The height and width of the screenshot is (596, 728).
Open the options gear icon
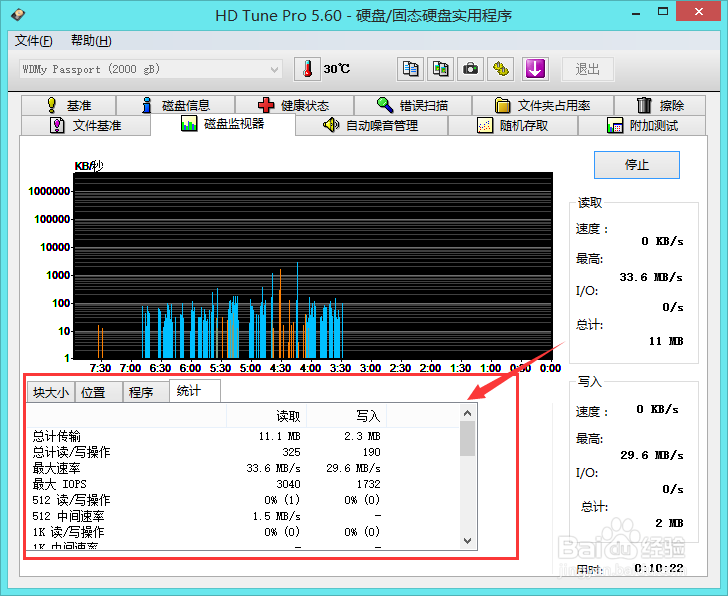coord(500,69)
